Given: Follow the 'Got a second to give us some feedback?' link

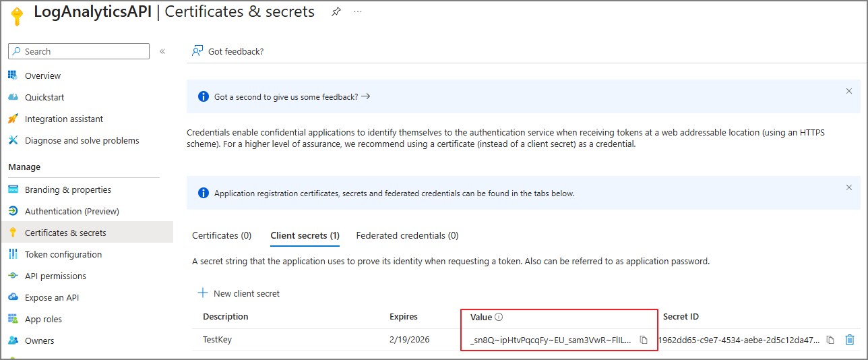Looking at the screenshot, I should (x=292, y=96).
